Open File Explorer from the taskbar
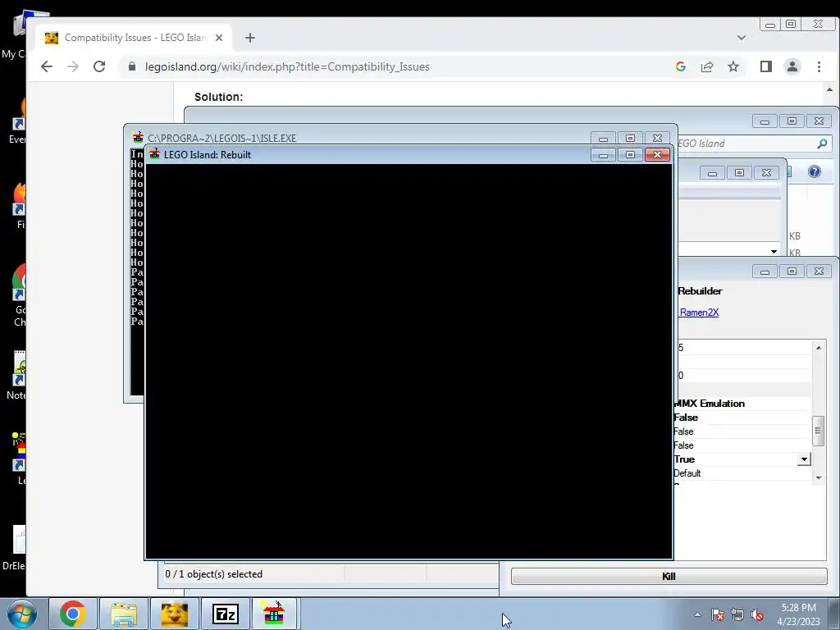Screen dimensions: 840x630 point(124,614)
